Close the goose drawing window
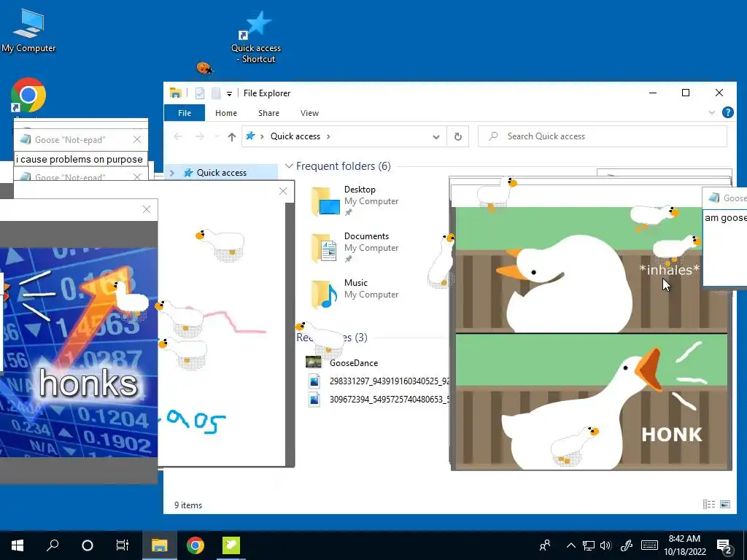The image size is (747, 560). click(x=283, y=191)
